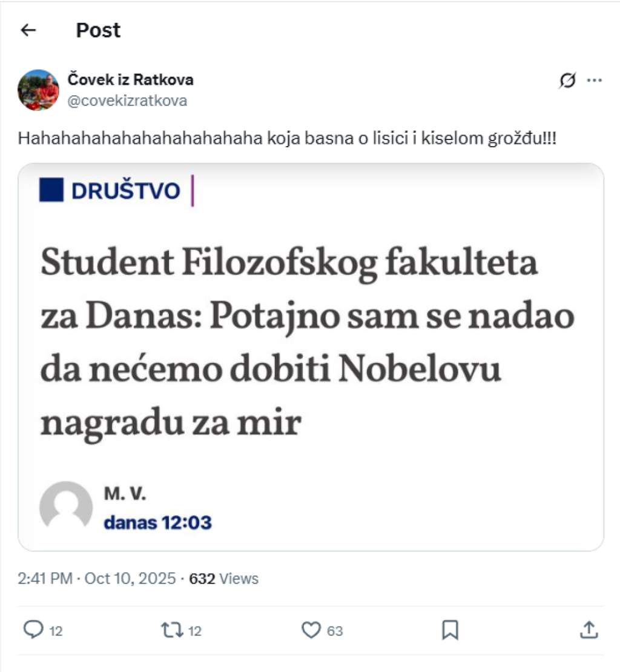Open the 2:41 PM Oct 10 timestamp
The width and height of the screenshot is (620, 672).
(x=97, y=579)
